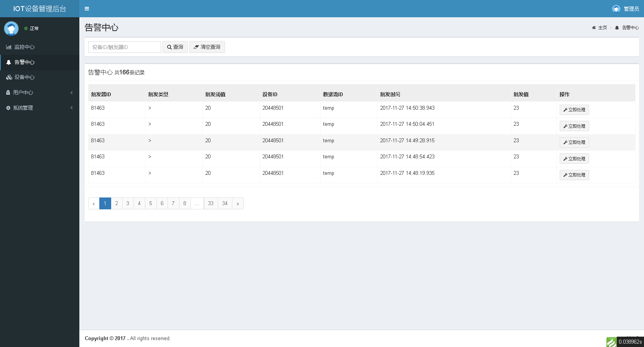Screen dimensions: 644x347
Task: Click timestamp 2017-11-27 14:49:28.915
Action: [407, 140]
